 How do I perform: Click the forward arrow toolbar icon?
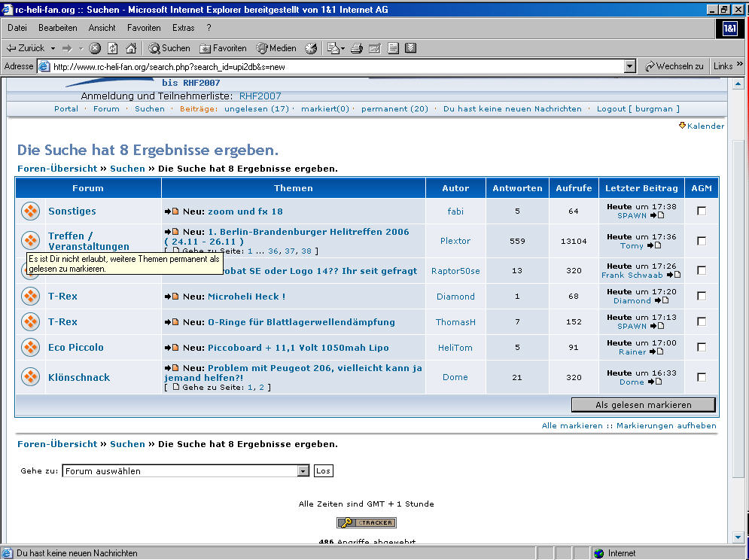click(67, 47)
